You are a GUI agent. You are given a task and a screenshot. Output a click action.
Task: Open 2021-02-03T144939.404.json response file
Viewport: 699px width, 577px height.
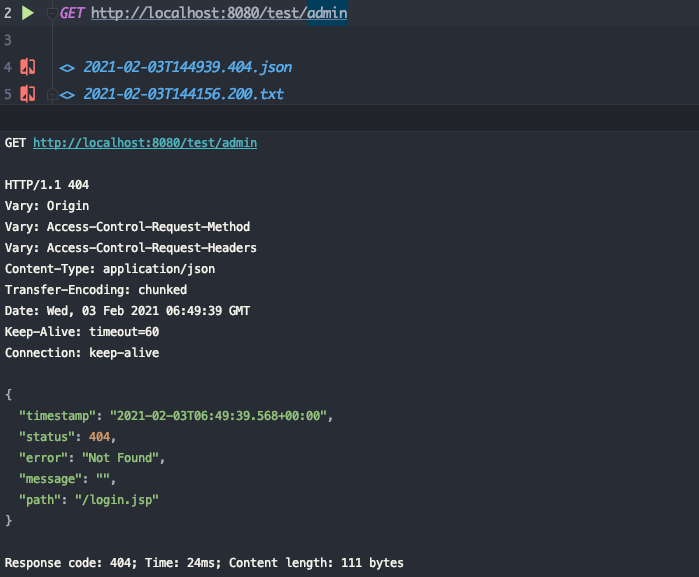point(188,67)
